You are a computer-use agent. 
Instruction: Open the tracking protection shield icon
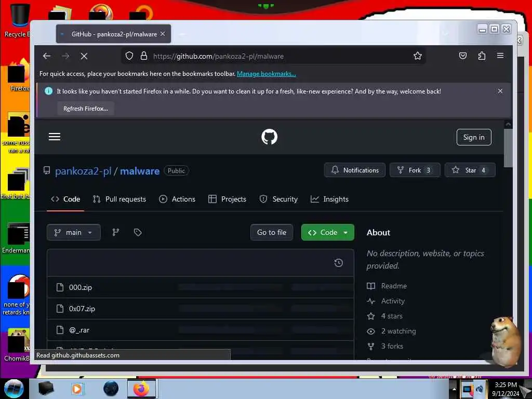[x=129, y=56]
